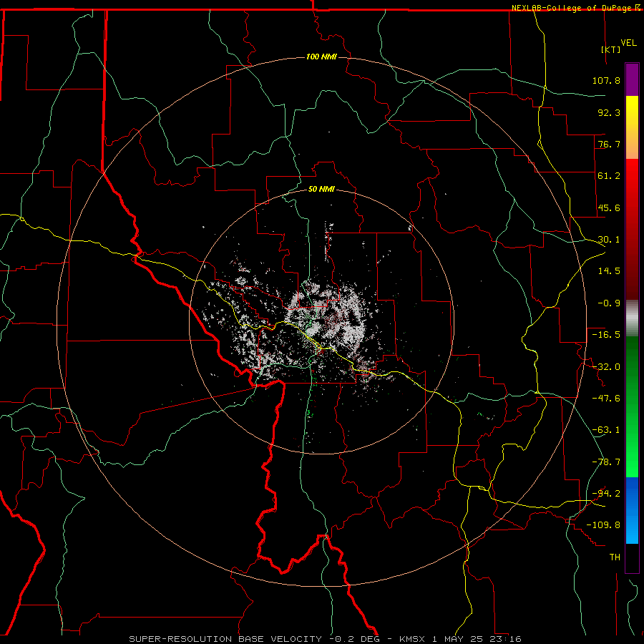The height and width of the screenshot is (644, 644).
Task: Select the 76.7 value on velocity scale
Action: pos(609,144)
